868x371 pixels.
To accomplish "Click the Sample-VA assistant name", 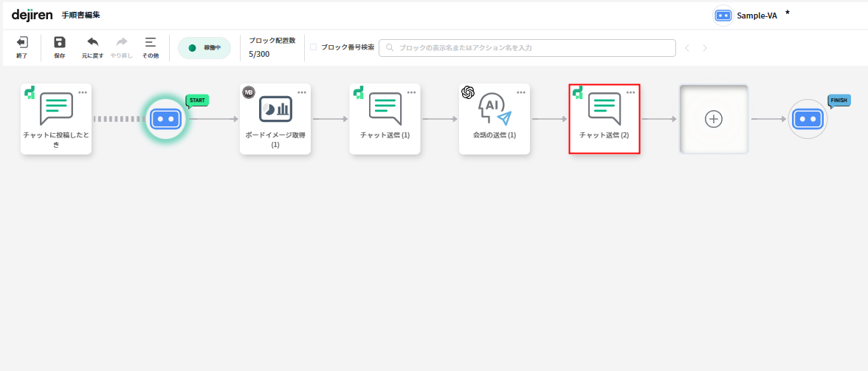I will pos(757,16).
